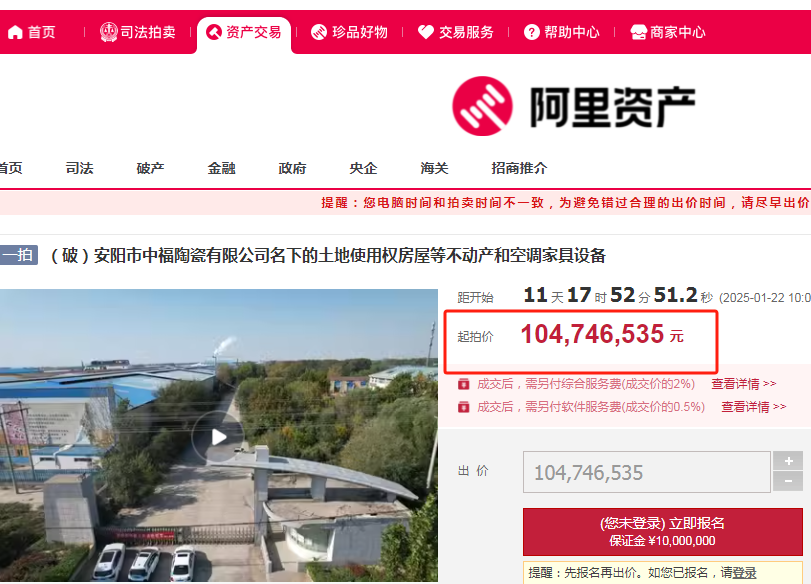The height and width of the screenshot is (584, 811).
Task: Decrease bid with the minus button
Action: coord(788,482)
